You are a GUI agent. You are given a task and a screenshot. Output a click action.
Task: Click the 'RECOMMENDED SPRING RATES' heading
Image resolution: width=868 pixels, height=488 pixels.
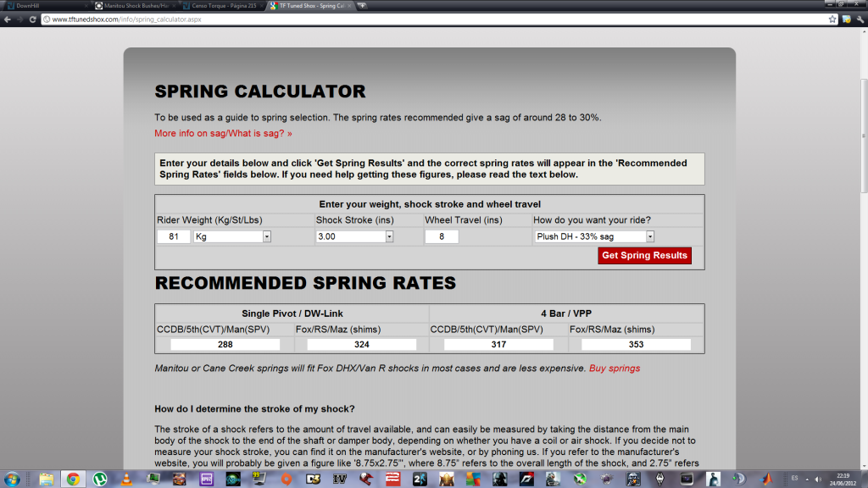coord(305,283)
